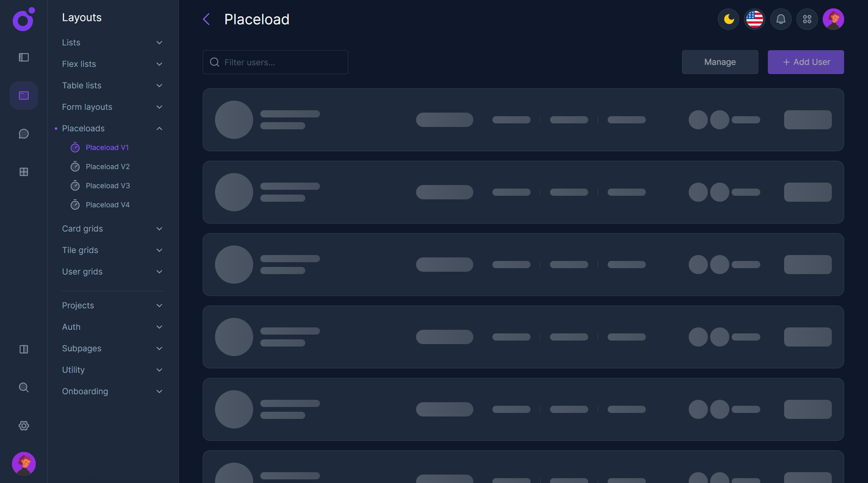Open the language selector US flag

(x=754, y=19)
